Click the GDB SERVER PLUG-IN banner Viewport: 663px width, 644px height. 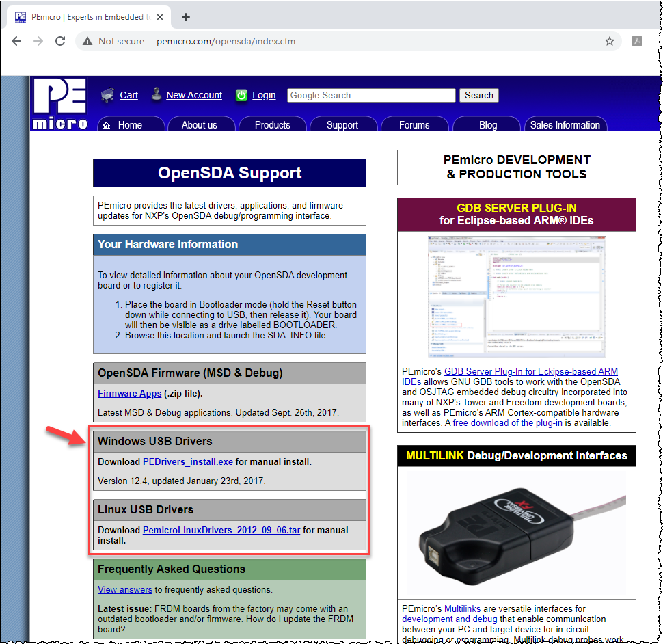[x=516, y=215]
